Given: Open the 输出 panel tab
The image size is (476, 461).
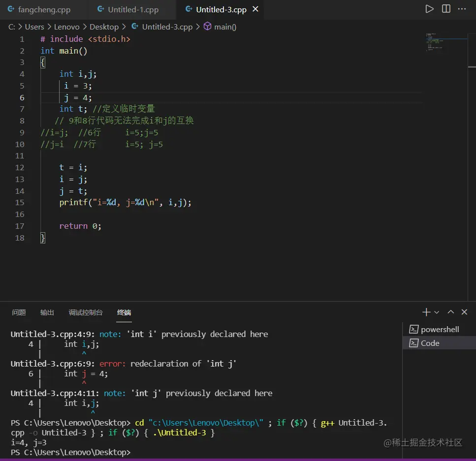Looking at the screenshot, I should (x=47, y=312).
